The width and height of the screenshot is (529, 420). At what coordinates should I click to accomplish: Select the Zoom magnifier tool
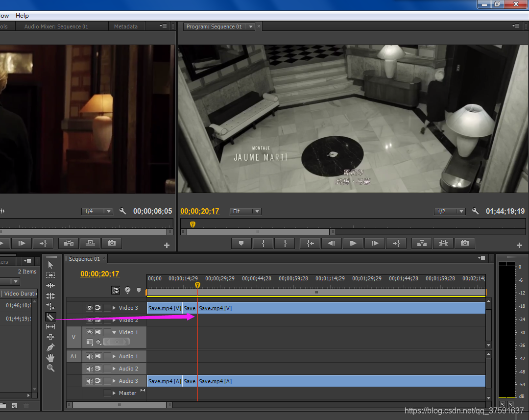[50, 368]
